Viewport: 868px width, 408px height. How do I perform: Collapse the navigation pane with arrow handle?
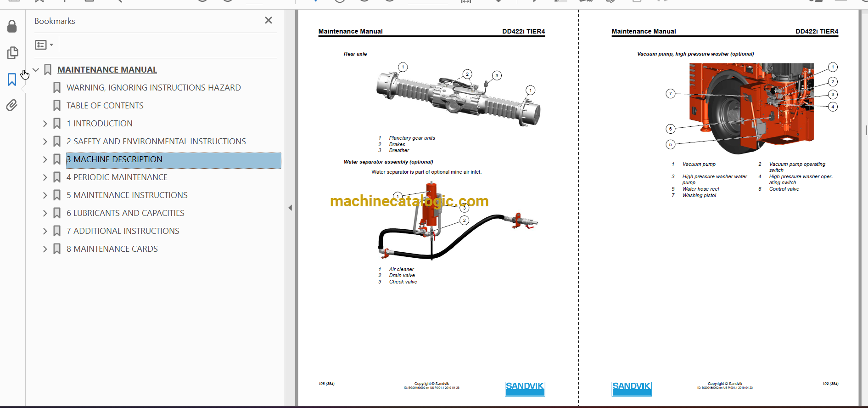click(290, 208)
